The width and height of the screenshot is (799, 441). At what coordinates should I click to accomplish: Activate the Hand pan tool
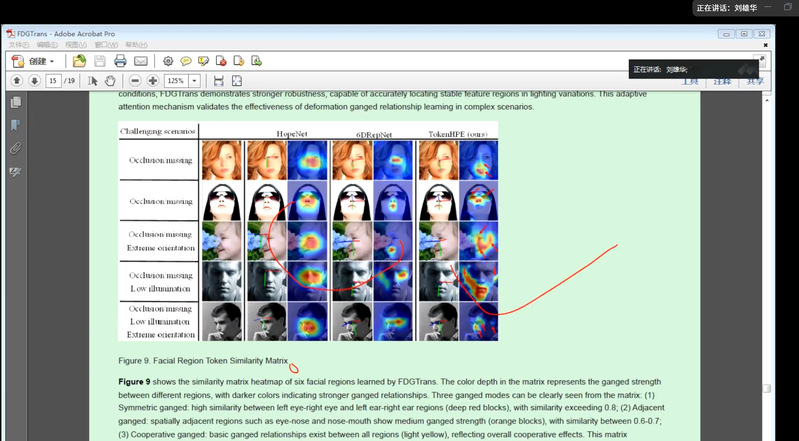[110, 80]
